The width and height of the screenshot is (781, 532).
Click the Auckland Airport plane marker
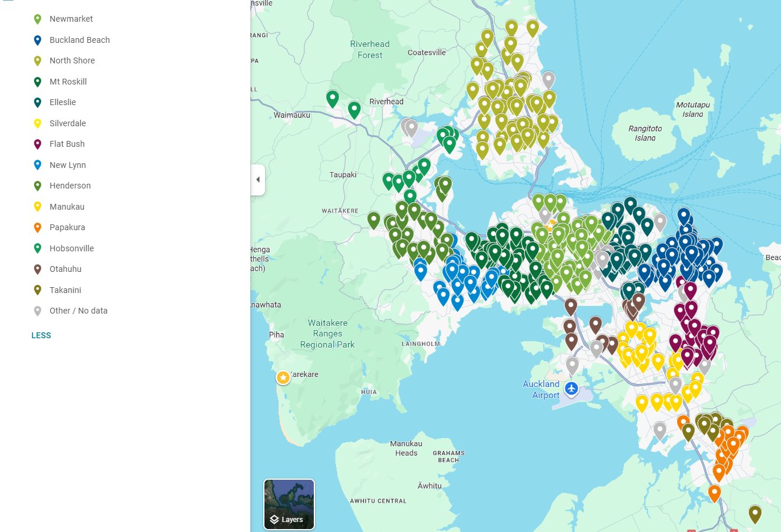571,388
